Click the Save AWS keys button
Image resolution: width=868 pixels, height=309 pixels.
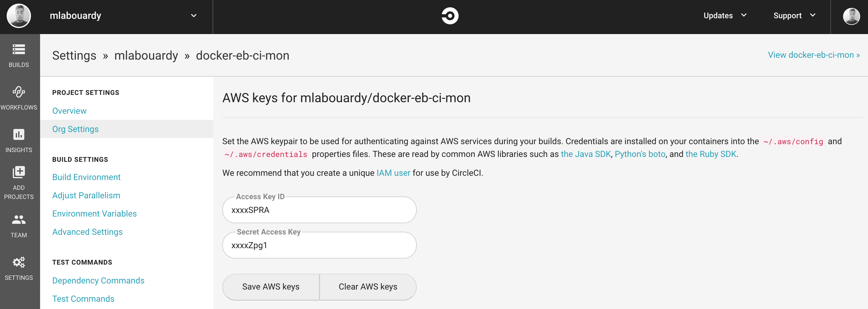click(271, 287)
